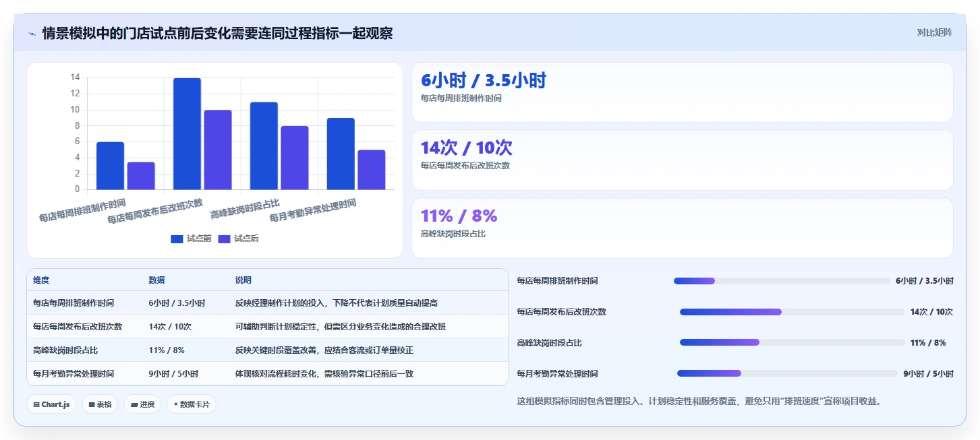This screenshot has height=440, width=980.
Task: Click description 反映经理制作计划的投入
Action: (337, 303)
